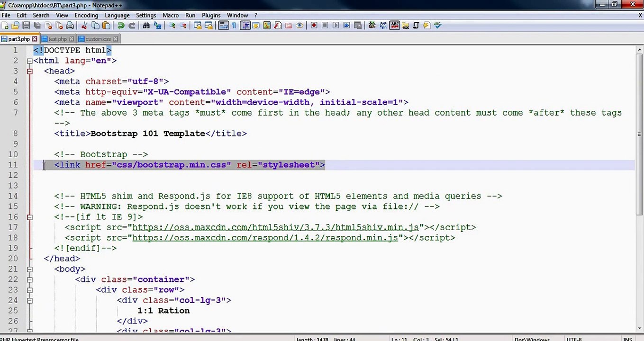Viewport: 644px width, 341px height.
Task: Toggle show all characters (pilcrow icon)
Action: coord(234,26)
